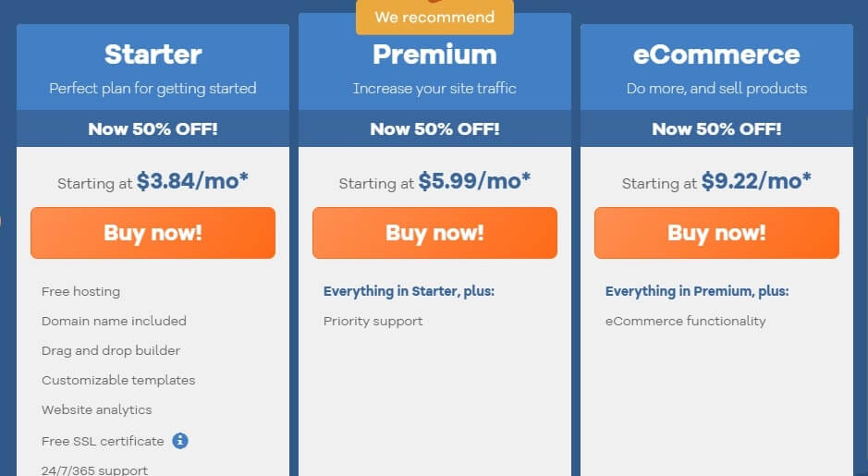Click eCommerce's Now 50% OFF banner
868x476 pixels.
716,128
